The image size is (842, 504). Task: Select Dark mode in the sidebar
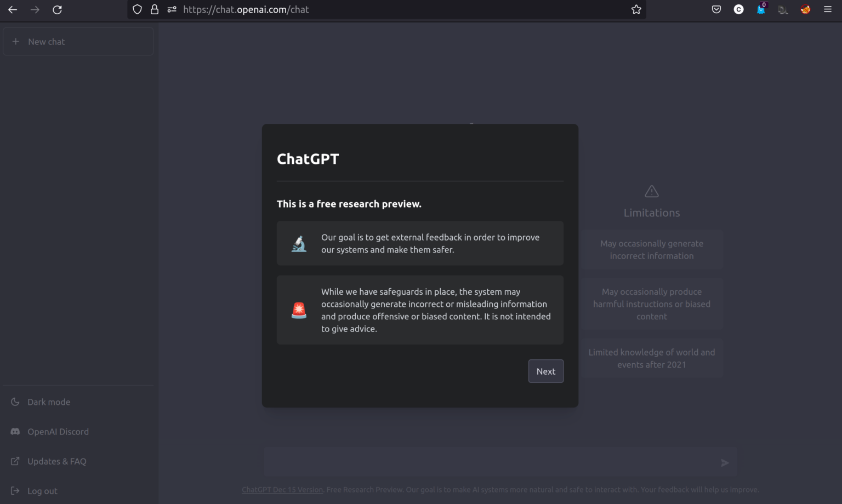point(49,402)
